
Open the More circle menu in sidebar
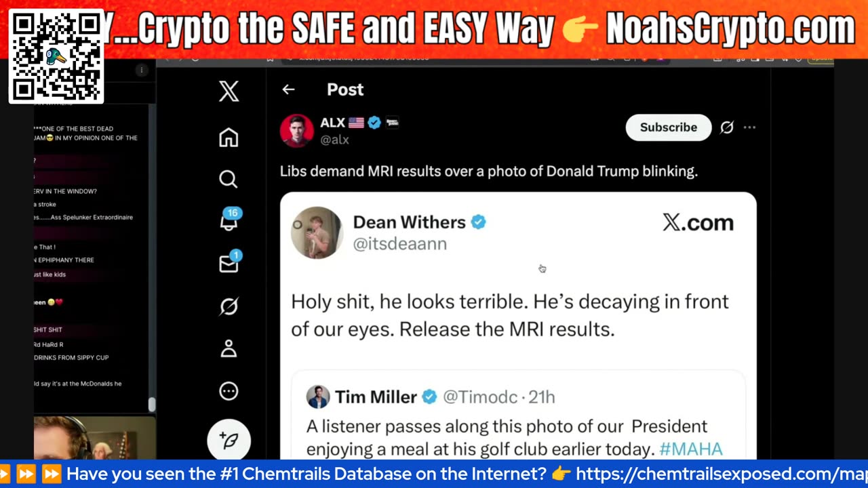[x=229, y=391]
